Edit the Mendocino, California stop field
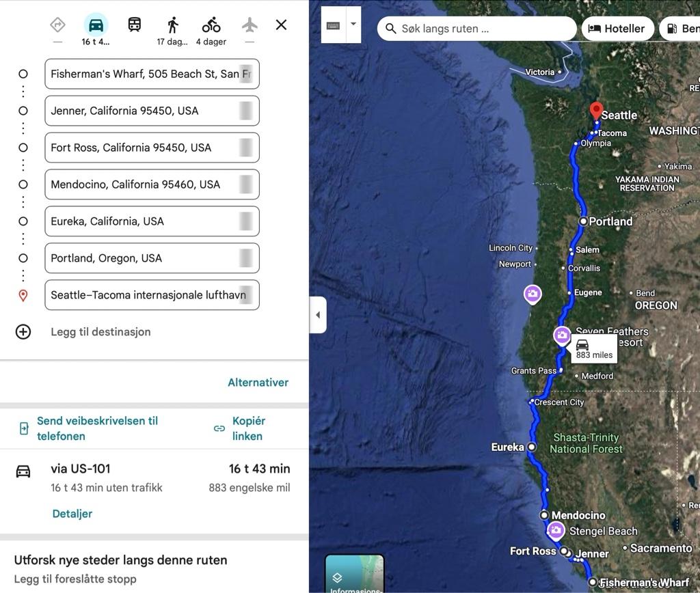This screenshot has height=593, width=700. click(152, 184)
